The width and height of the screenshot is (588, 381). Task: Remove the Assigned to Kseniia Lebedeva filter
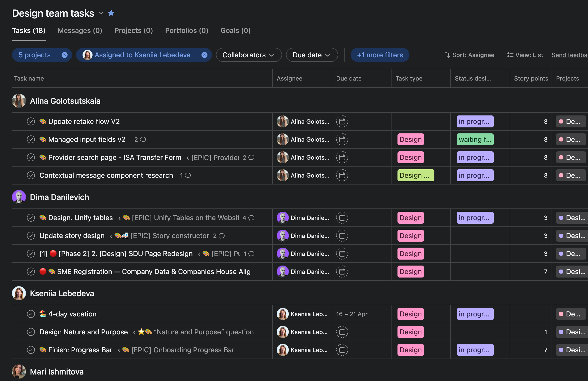[x=204, y=55]
